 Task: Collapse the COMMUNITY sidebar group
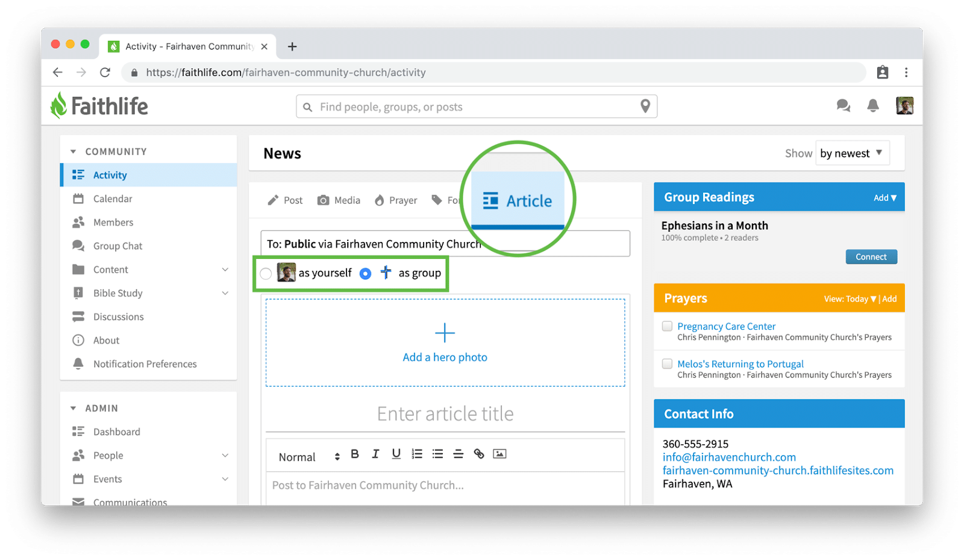(x=73, y=152)
